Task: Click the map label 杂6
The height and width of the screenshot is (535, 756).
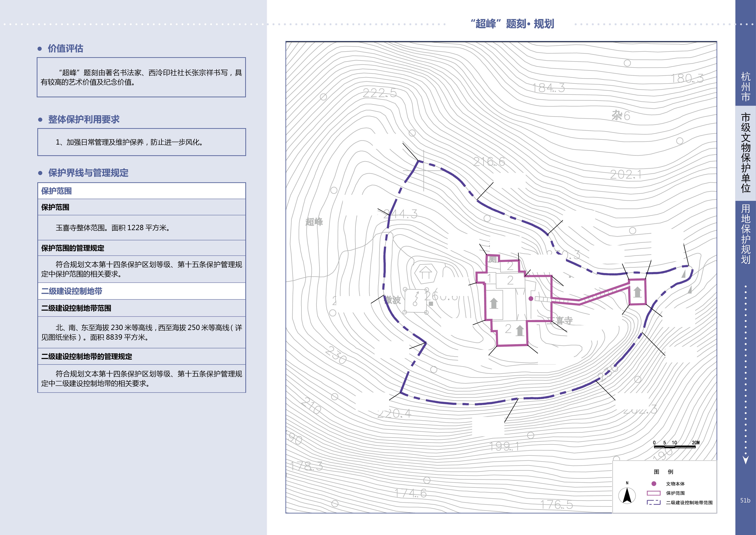Action: coord(621,116)
